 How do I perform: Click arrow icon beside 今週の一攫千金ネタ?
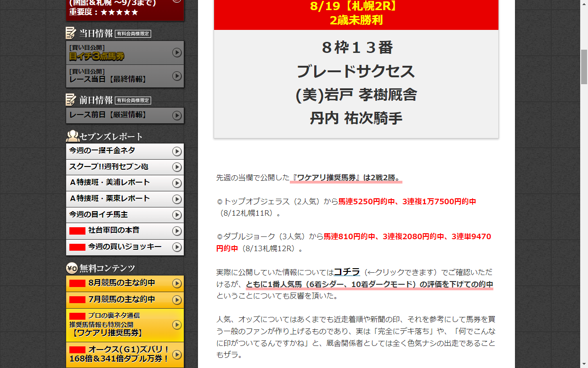pyautogui.click(x=177, y=151)
